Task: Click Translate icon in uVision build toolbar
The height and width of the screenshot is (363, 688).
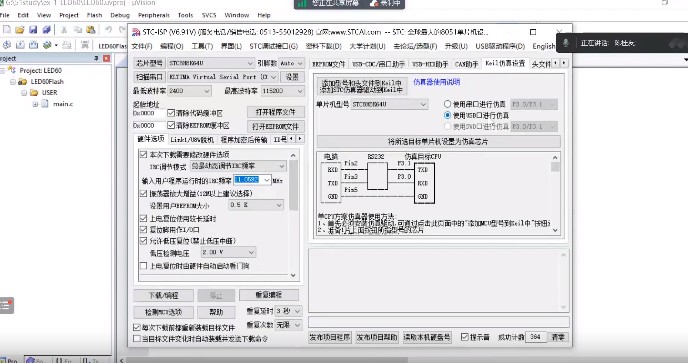Action: (7, 45)
